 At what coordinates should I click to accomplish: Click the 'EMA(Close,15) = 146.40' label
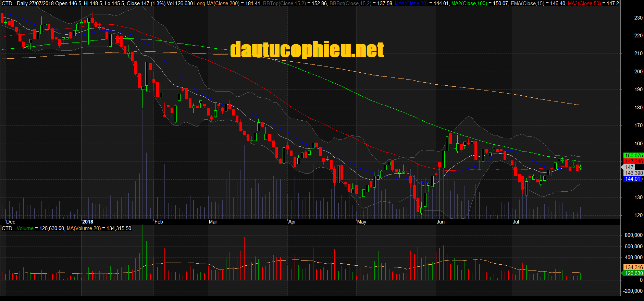(x=538, y=3)
